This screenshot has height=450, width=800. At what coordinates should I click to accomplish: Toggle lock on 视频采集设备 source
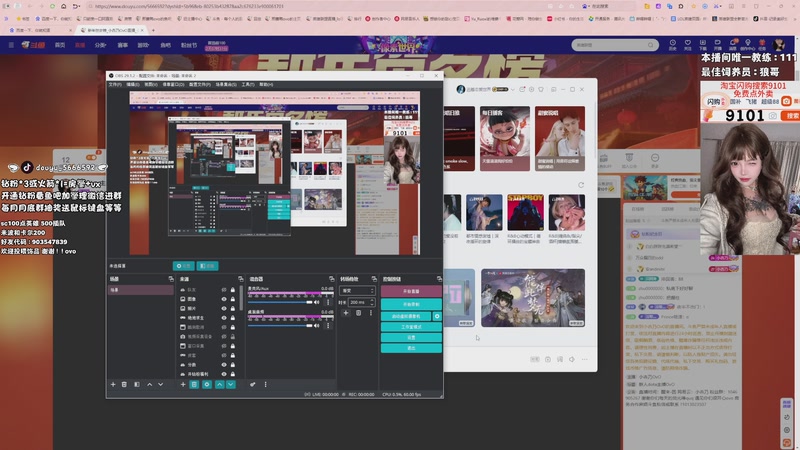(x=233, y=337)
